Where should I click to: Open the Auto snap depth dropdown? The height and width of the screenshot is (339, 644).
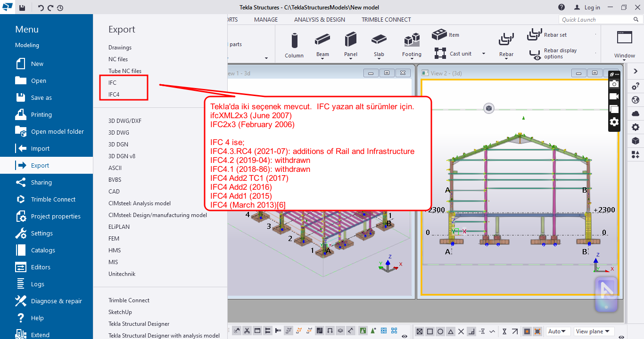pyautogui.click(x=559, y=331)
